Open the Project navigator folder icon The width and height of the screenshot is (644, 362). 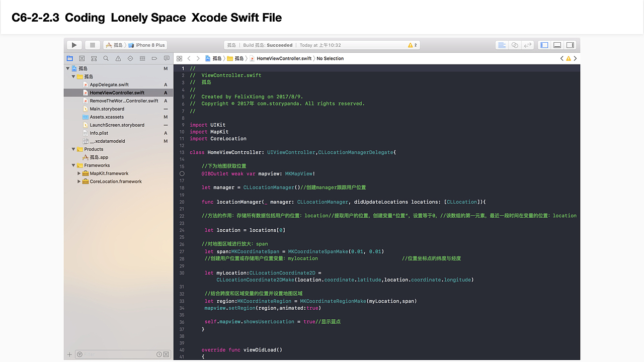point(70,58)
